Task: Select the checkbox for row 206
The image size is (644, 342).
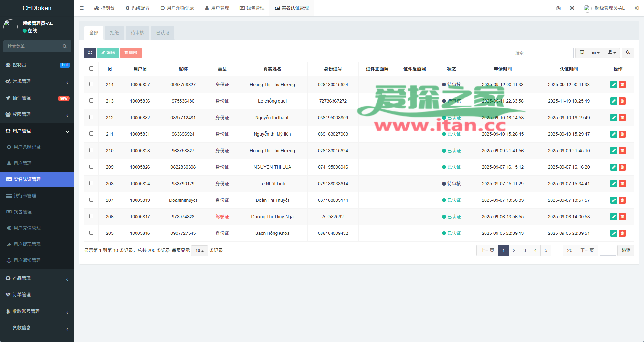Action: coord(91,216)
